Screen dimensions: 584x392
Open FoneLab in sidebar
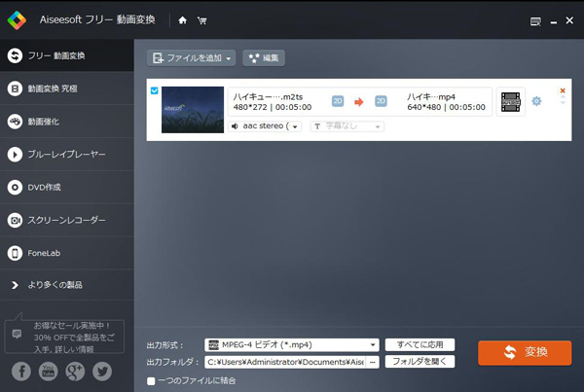click(x=66, y=253)
